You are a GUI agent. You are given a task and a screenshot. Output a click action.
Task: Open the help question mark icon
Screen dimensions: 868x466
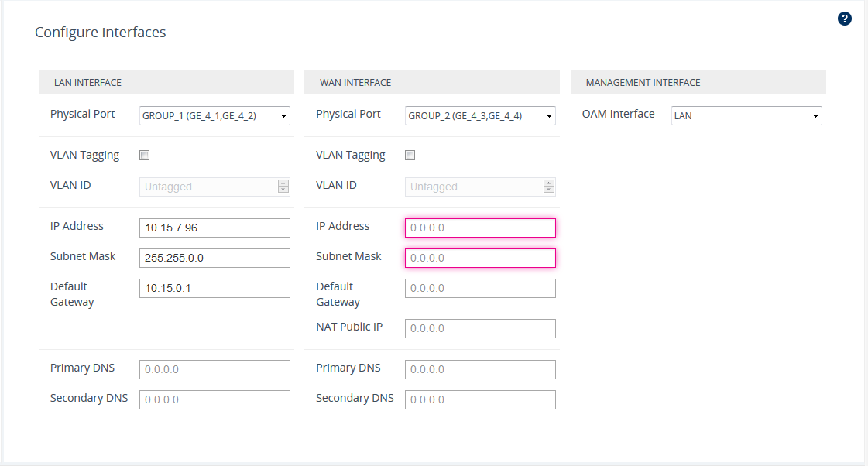pyautogui.click(x=845, y=19)
